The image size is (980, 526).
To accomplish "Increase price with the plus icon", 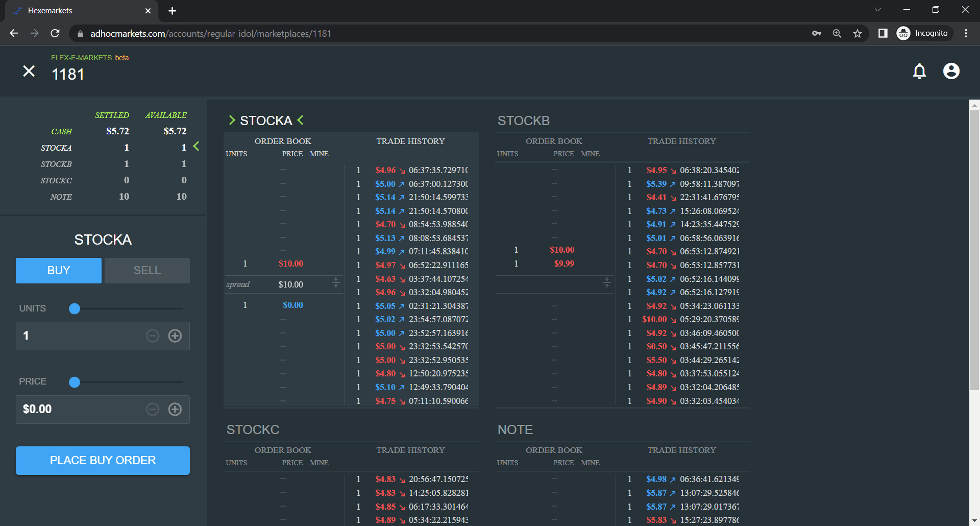I will click(175, 409).
